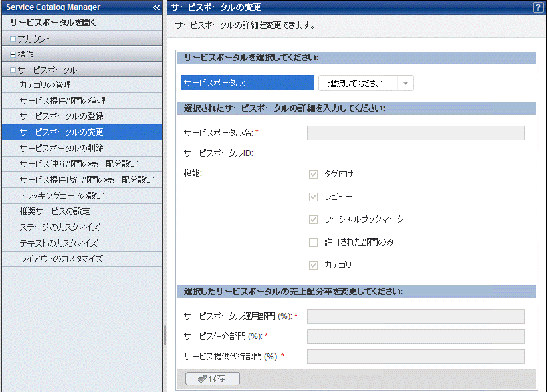Screen dimensions: 547x392
Task: Click the sidebar splitter handle
Action: coord(165,335)
